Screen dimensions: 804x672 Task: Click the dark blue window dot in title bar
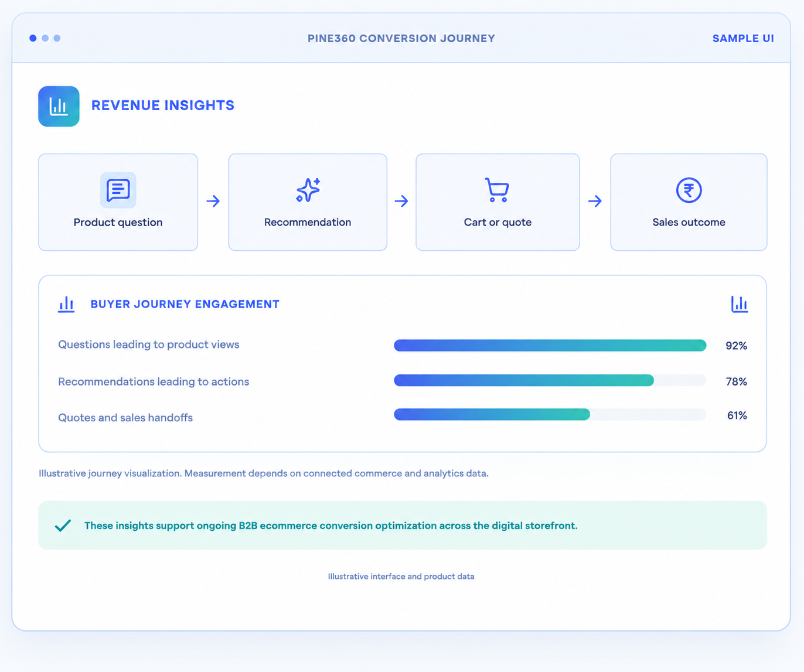point(33,38)
